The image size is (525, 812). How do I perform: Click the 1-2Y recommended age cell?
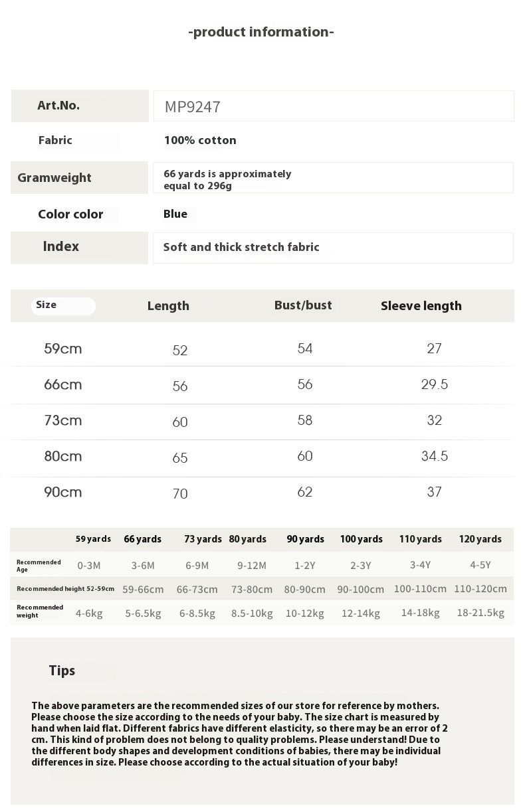coord(305,565)
